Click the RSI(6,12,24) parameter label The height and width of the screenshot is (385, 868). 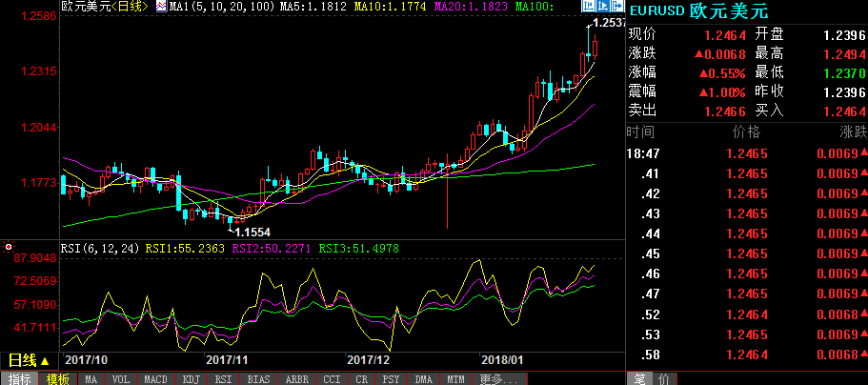[100, 248]
